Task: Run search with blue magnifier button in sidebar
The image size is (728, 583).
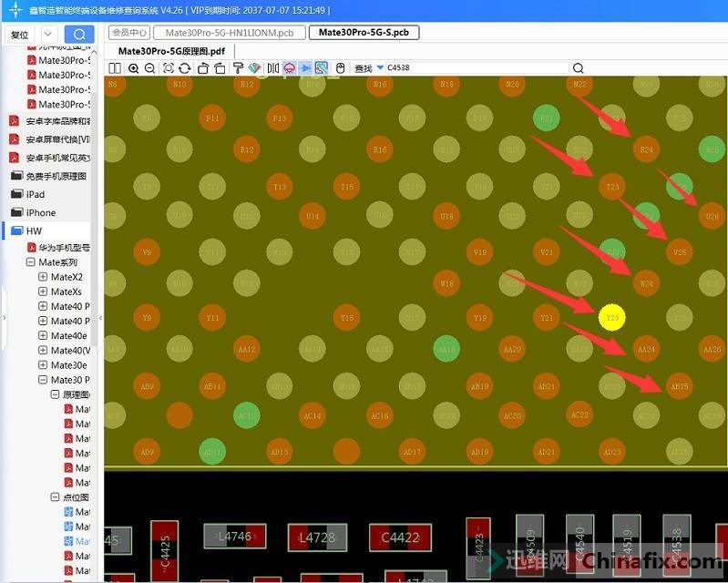Action: (79, 35)
